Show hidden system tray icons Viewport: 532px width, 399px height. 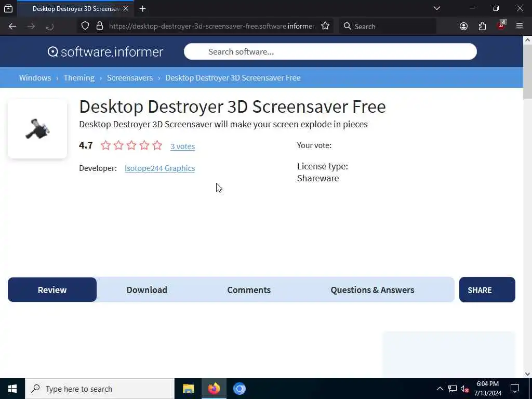tap(440, 389)
